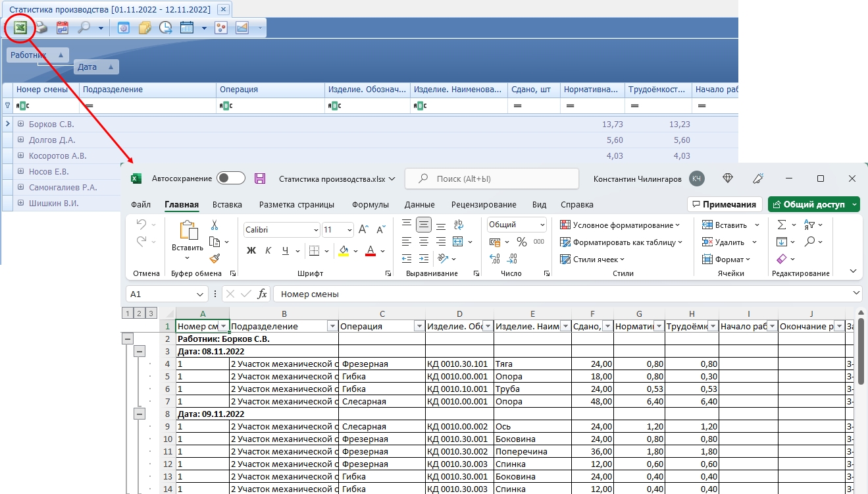Image resolution: width=868 pixels, height=494 pixels.
Task: Open Условное форматирование menu button
Action: coord(620,225)
